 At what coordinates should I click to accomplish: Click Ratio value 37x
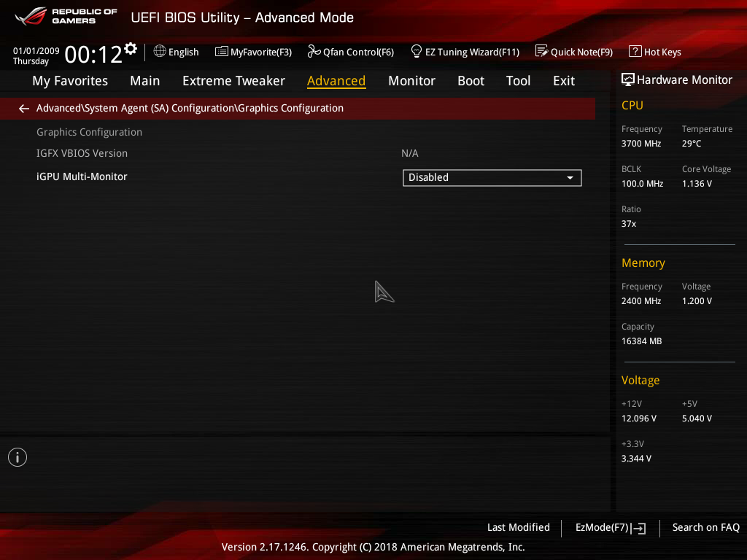pyautogui.click(x=628, y=224)
